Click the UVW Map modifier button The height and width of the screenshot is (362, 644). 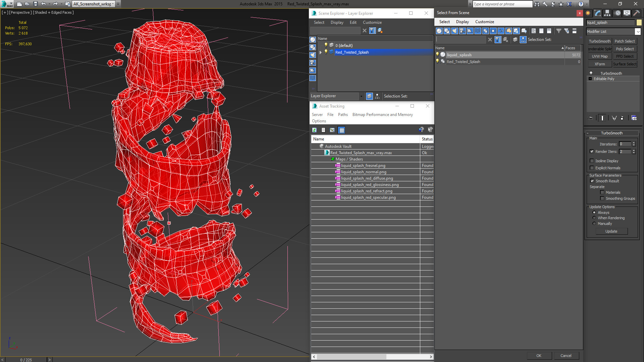pos(599,56)
